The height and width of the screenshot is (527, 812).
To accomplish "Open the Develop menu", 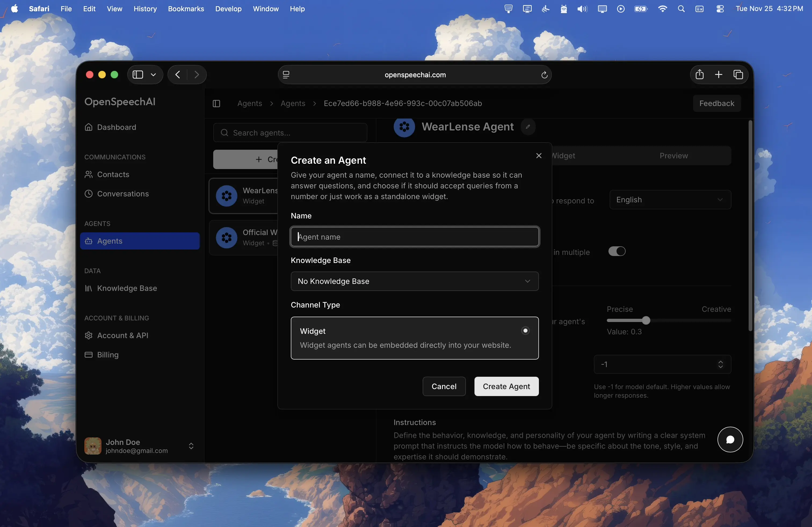I will (x=228, y=9).
